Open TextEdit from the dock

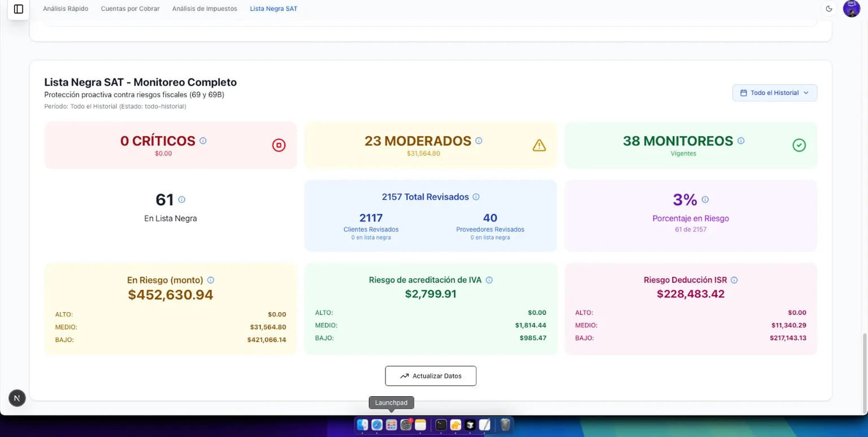pos(485,425)
